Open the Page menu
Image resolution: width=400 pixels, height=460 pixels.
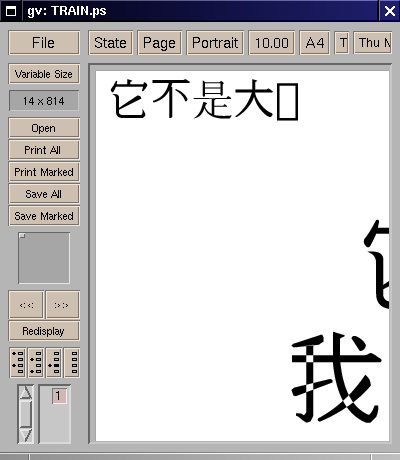[x=159, y=43]
